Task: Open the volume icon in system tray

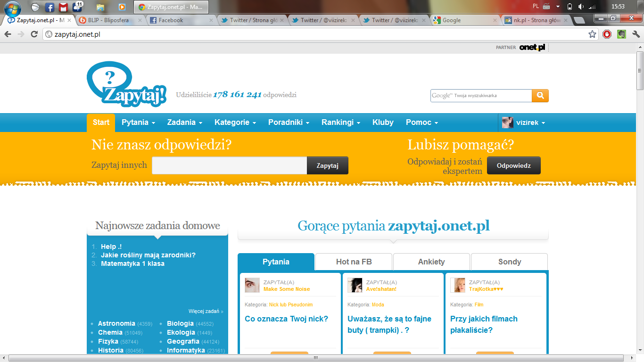Action: 581,7
